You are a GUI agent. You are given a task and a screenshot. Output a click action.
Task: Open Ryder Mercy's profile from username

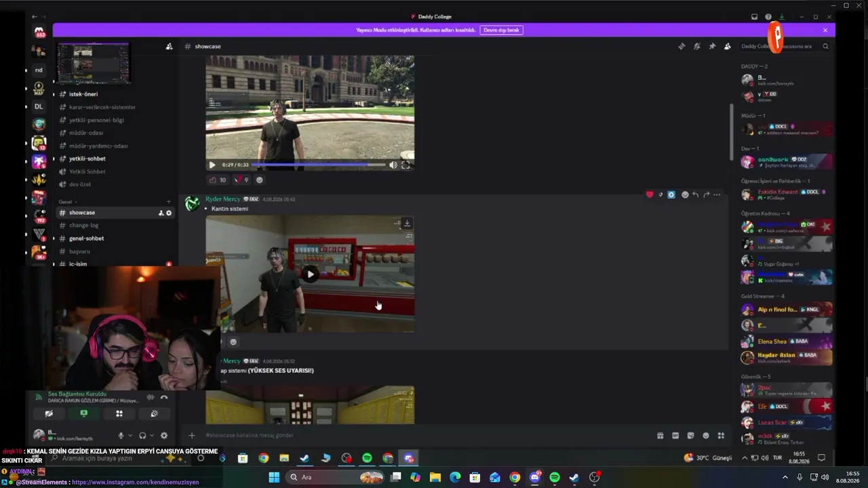coord(222,199)
